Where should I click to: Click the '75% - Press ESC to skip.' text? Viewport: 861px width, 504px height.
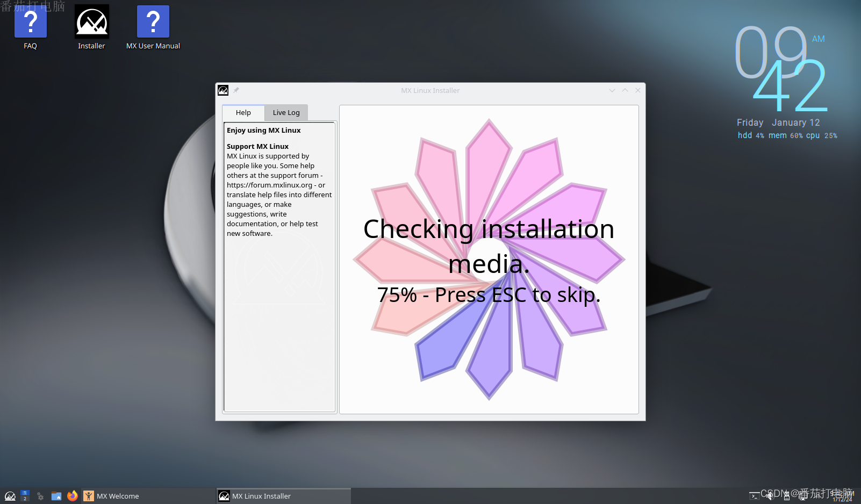tap(489, 294)
